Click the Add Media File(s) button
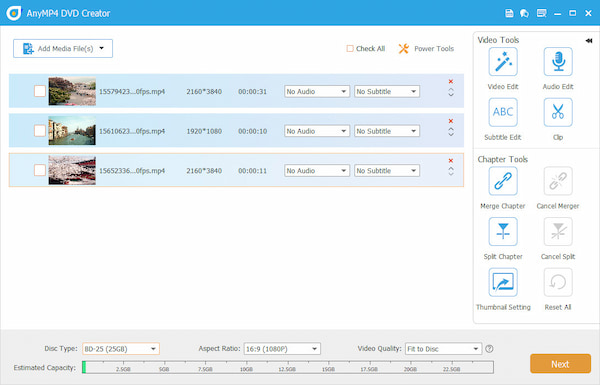 [x=63, y=49]
